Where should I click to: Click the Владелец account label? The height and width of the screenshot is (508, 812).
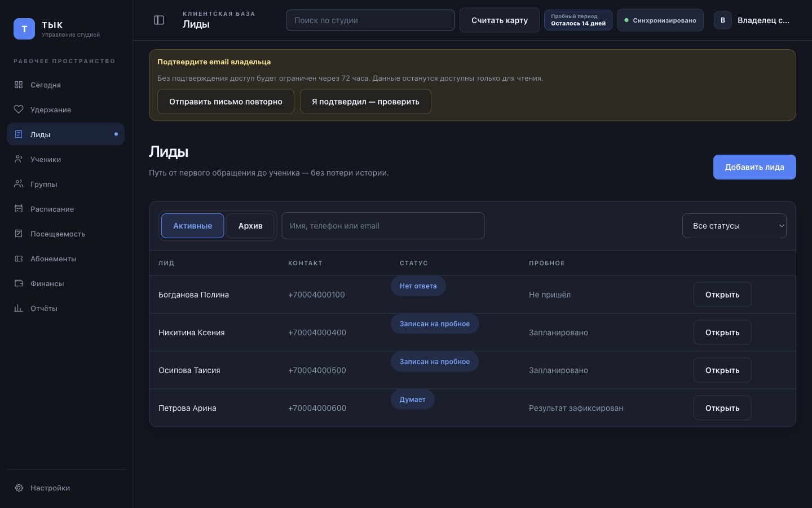coord(764,20)
